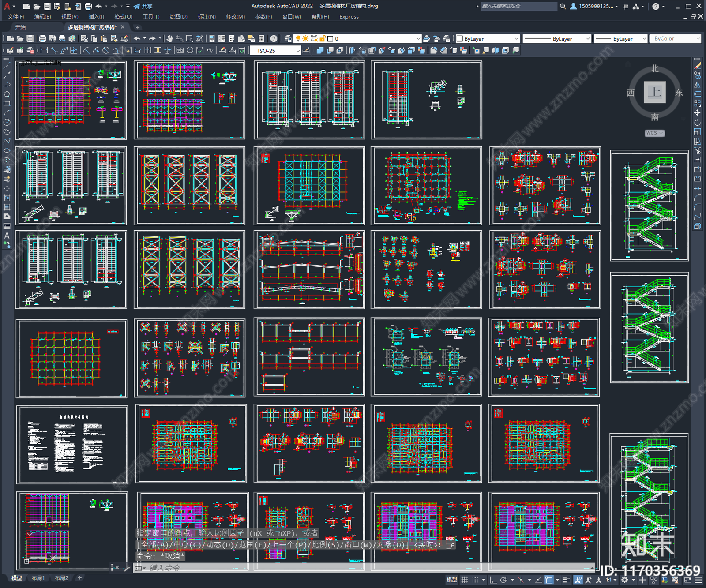Click the Save icon in quick access toolbar
This screenshot has height=588, width=706.
click(x=47, y=6)
